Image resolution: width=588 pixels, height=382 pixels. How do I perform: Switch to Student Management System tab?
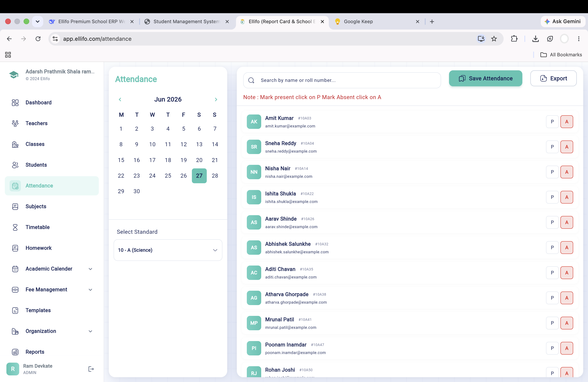tap(187, 21)
